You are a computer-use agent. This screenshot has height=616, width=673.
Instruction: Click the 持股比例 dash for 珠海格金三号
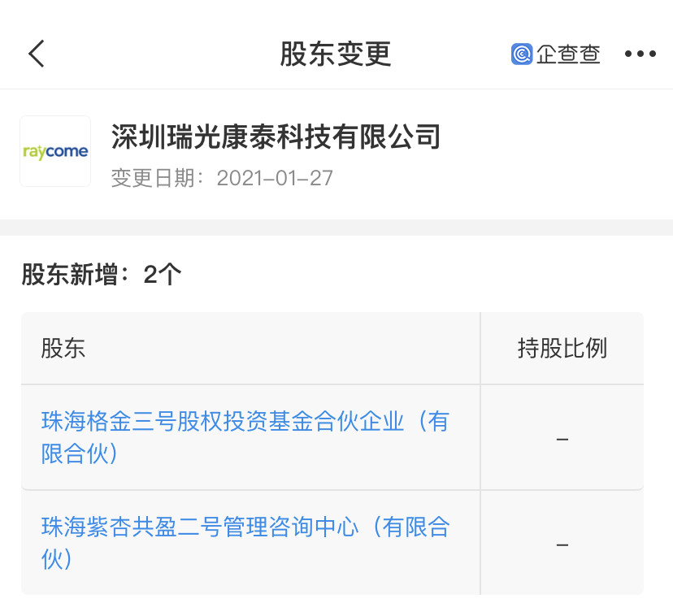[x=562, y=439]
